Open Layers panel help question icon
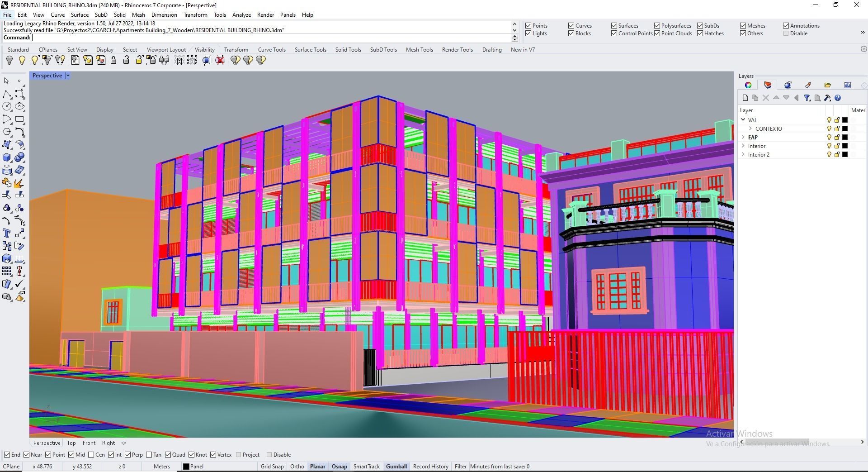868x472 pixels. tap(838, 98)
